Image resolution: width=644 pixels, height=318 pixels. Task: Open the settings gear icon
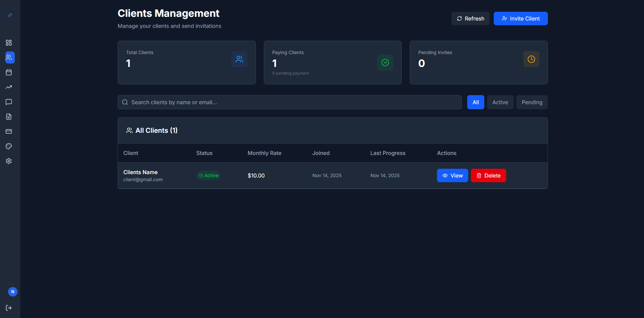[9, 161]
